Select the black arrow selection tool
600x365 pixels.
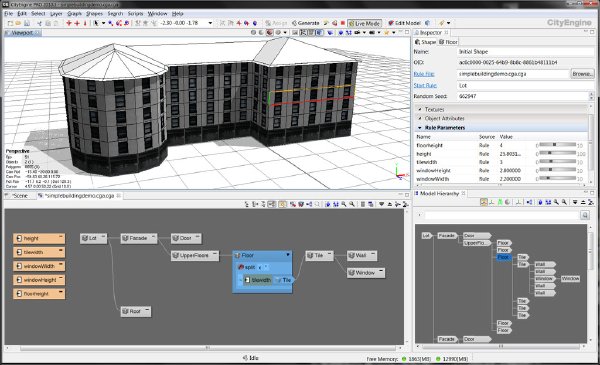tap(96, 23)
